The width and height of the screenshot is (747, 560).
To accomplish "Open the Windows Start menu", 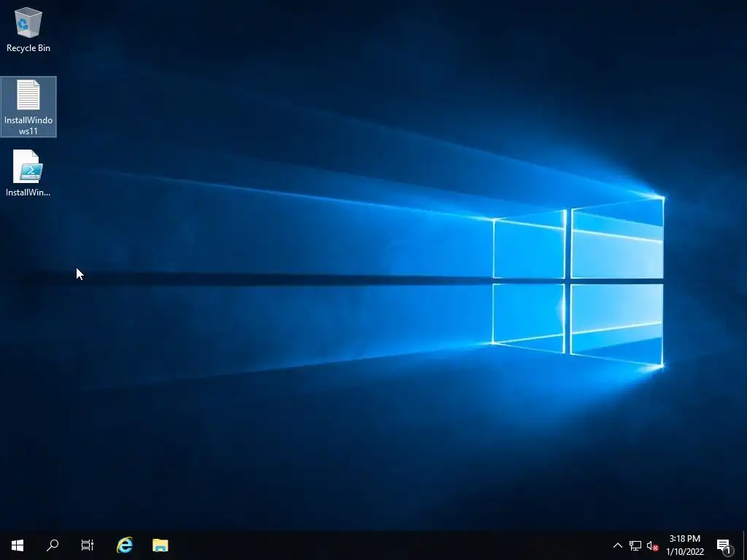I will coord(18,545).
